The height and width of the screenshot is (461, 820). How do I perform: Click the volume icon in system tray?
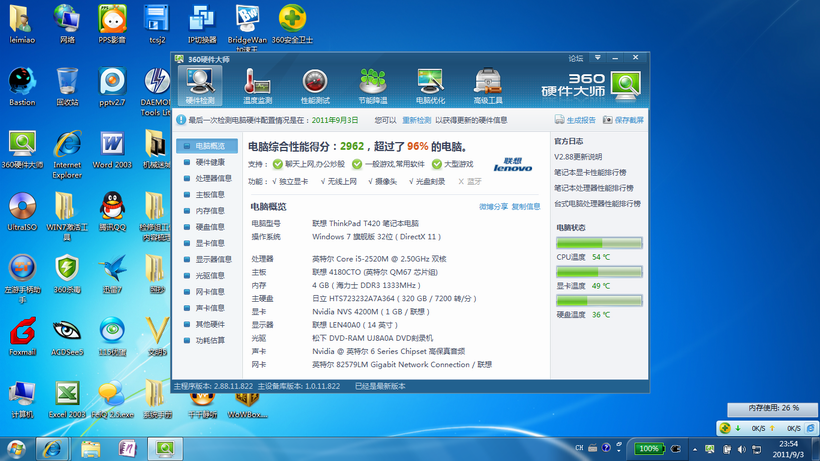click(742, 449)
